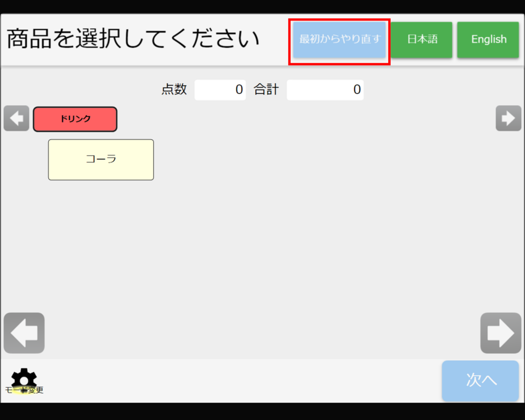Click the 点数 label text

174,90
